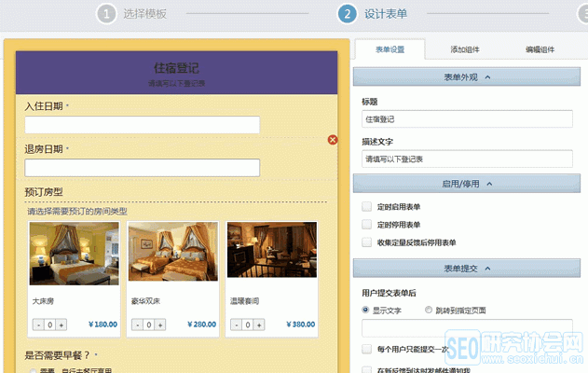Click the 请选择需要预订的房间类型 hint text
Viewport: 588px width, 373px height.
(x=77, y=212)
